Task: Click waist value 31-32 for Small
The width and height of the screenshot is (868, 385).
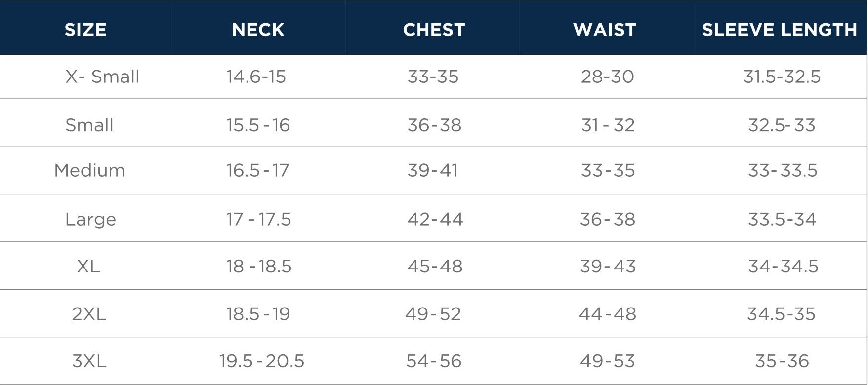Action: [608, 125]
